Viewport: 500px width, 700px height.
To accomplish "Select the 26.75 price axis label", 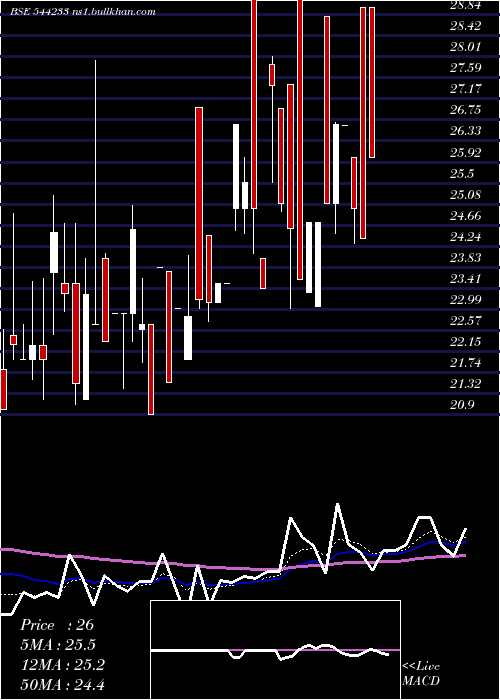I will tap(466, 110).
